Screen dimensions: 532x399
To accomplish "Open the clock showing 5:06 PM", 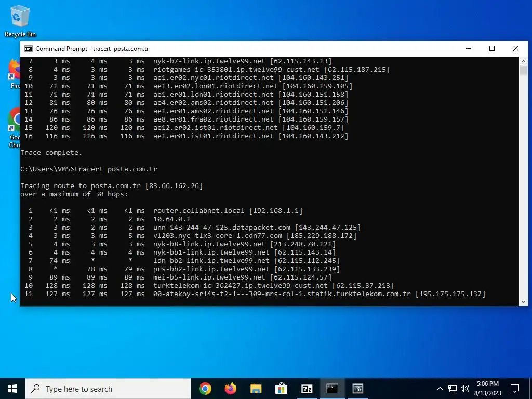I will 487,389.
